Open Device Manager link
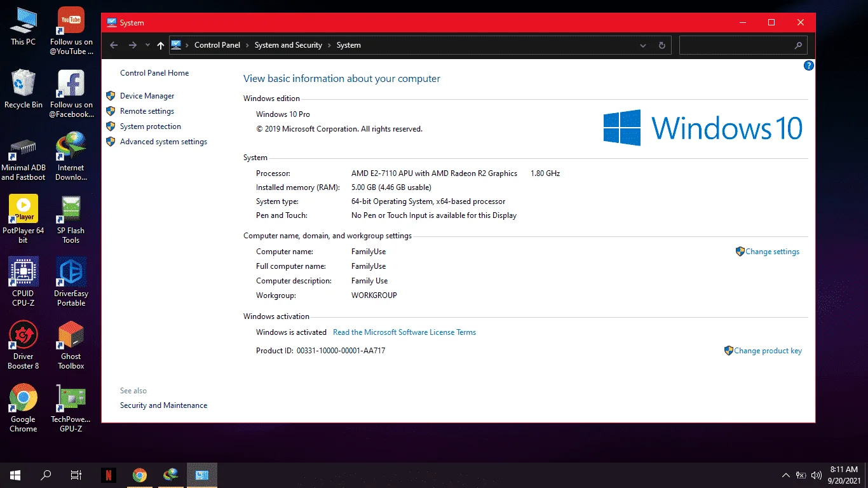Viewport: 868px width, 488px height. 147,96
